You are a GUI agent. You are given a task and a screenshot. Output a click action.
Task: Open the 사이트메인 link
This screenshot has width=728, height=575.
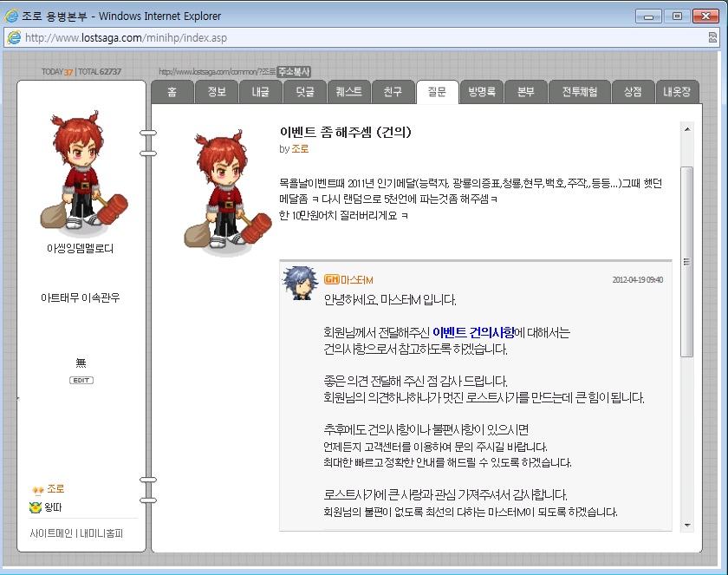[51, 533]
